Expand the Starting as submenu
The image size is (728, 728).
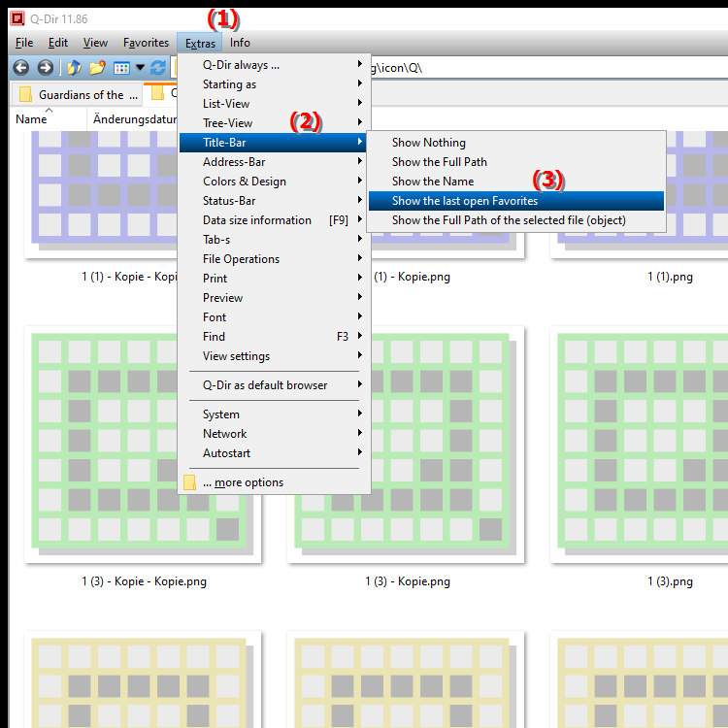pyautogui.click(x=275, y=84)
